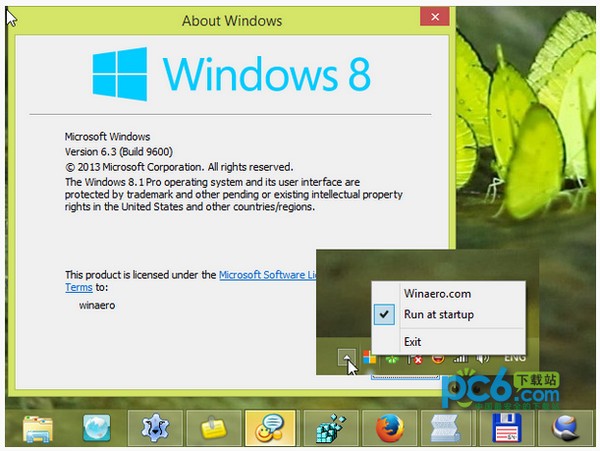Launch Firefox from the taskbar

[390, 428]
